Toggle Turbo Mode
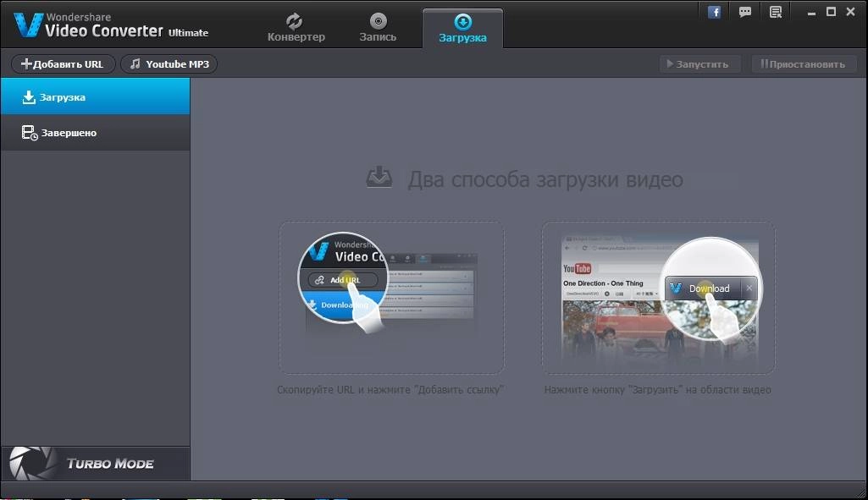 (95, 464)
